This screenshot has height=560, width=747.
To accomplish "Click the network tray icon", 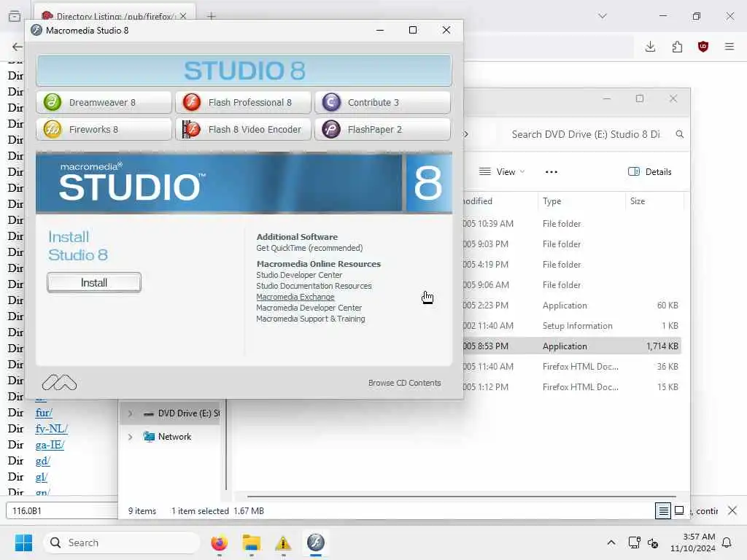I will 635,542.
